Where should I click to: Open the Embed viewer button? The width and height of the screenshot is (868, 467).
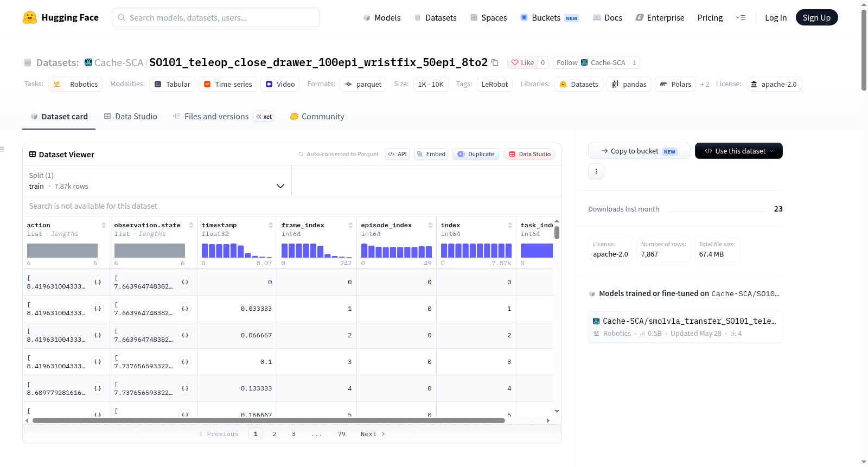pos(431,154)
